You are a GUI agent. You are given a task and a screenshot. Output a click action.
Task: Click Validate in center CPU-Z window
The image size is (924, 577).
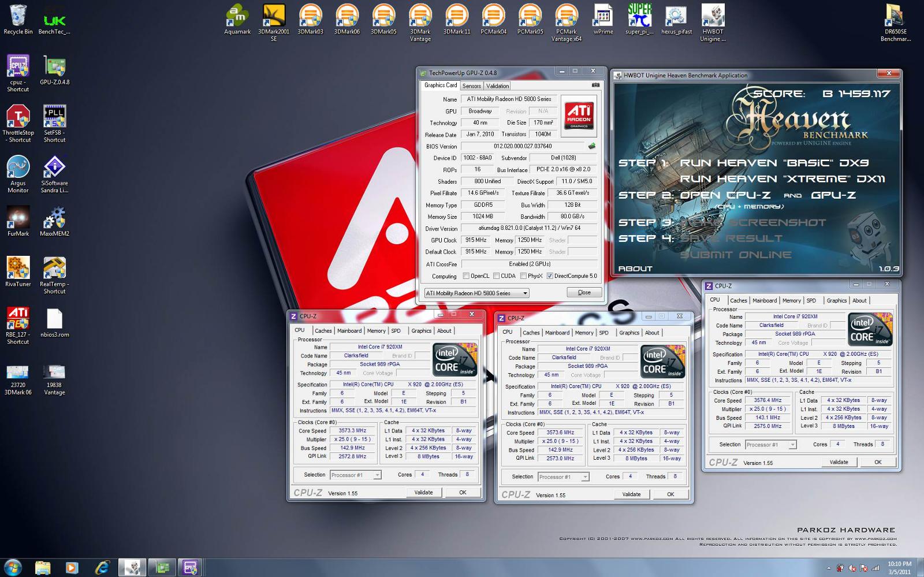pyautogui.click(x=631, y=494)
